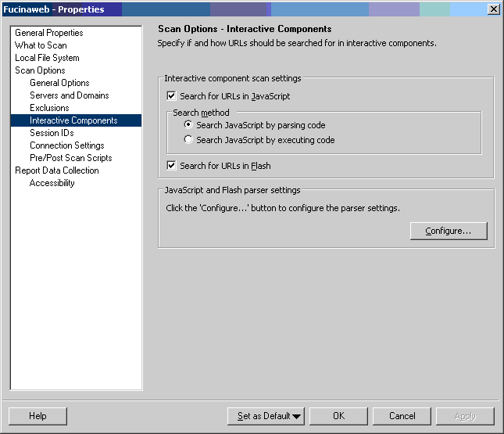
Task: Open General Options under Scan Options
Action: [x=59, y=83]
